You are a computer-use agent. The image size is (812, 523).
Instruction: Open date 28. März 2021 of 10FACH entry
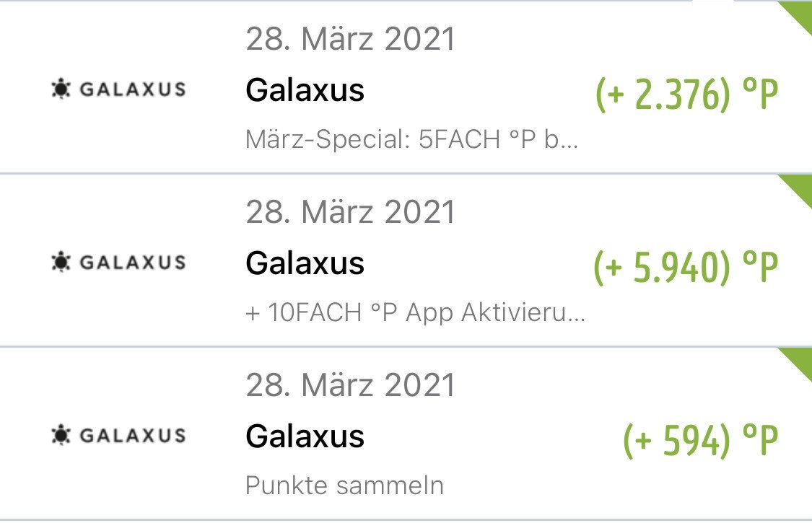coord(351,212)
